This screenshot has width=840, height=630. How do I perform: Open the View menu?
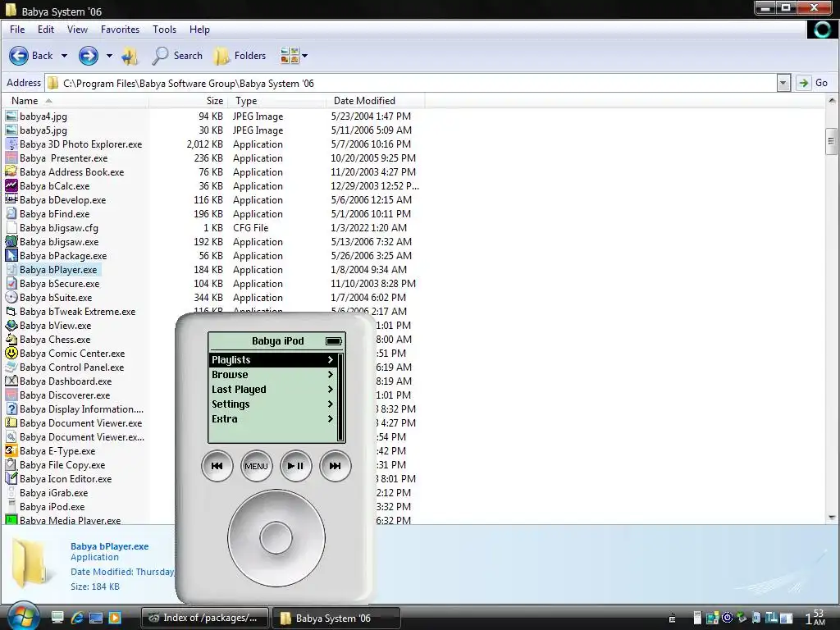(x=77, y=30)
